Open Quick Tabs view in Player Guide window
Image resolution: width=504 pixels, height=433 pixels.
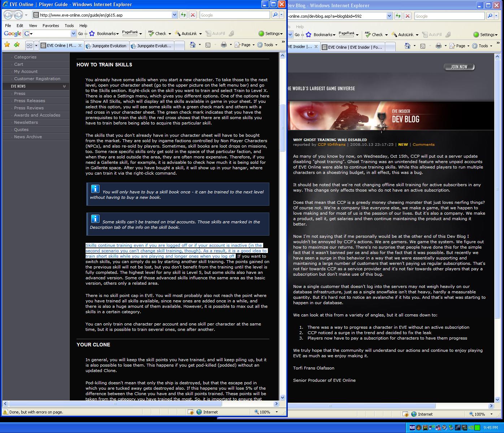(29, 45)
